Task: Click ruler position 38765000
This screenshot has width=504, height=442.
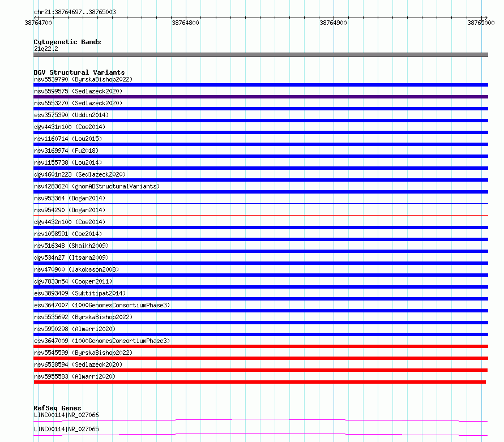Action: point(481,23)
